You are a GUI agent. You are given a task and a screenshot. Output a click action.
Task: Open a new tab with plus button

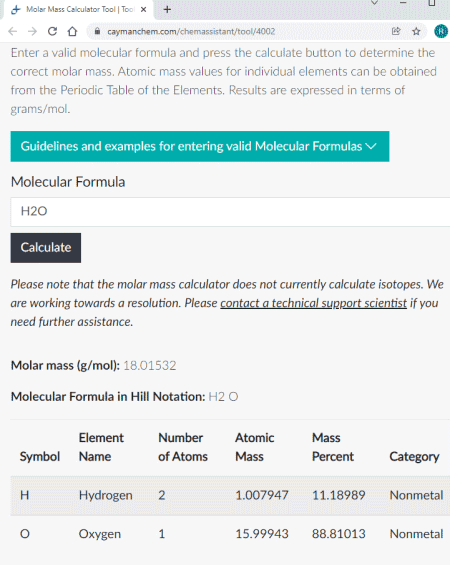(167, 9)
